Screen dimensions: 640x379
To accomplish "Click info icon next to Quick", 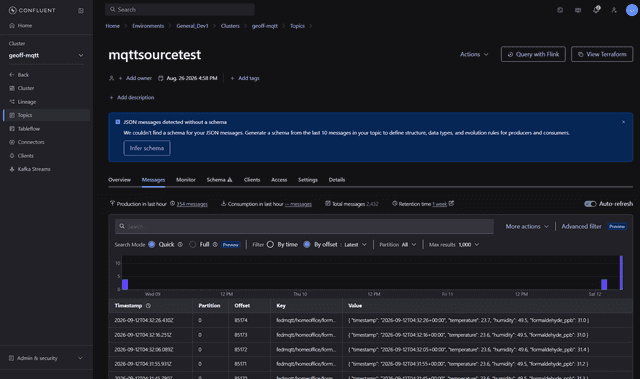I will pos(180,244).
